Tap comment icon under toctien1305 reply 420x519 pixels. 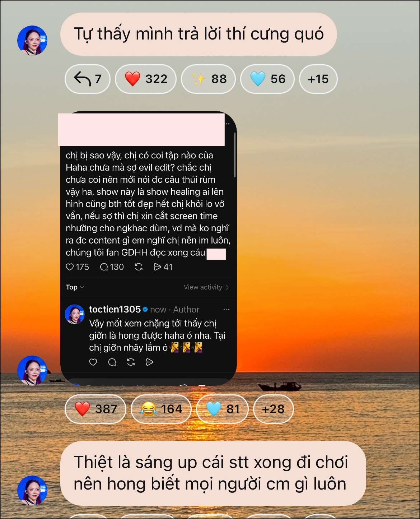pyautogui.click(x=112, y=362)
